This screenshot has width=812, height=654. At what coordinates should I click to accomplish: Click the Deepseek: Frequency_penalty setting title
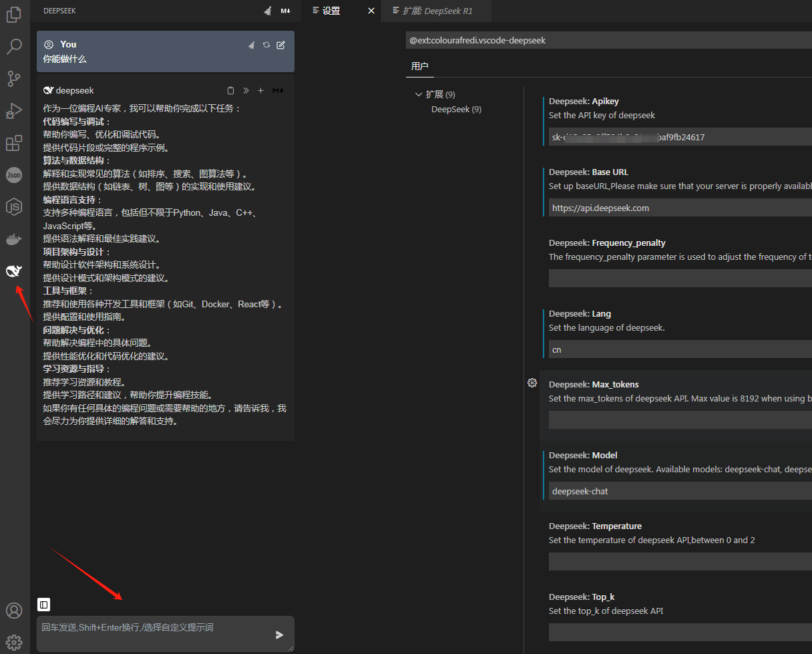(x=607, y=242)
